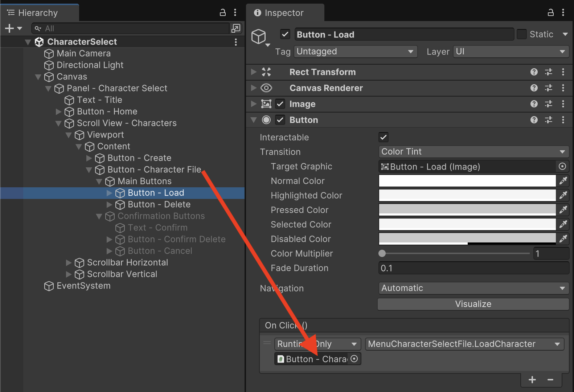Click the Hierarchy panel lock icon
The width and height of the screenshot is (574, 392).
[x=223, y=13]
